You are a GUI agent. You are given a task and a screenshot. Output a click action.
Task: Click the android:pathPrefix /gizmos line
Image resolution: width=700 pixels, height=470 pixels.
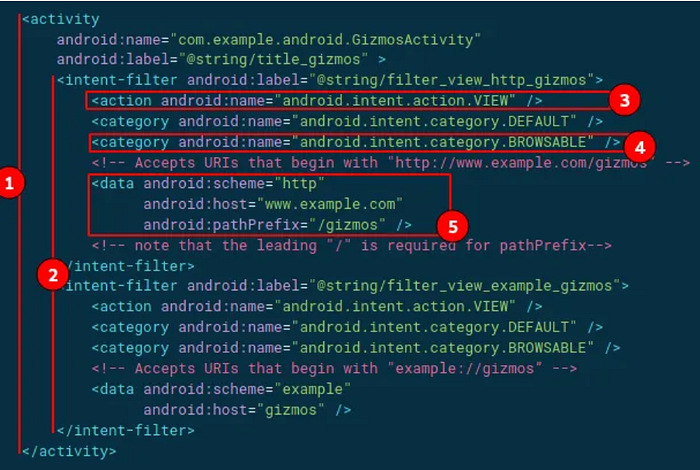click(x=278, y=225)
